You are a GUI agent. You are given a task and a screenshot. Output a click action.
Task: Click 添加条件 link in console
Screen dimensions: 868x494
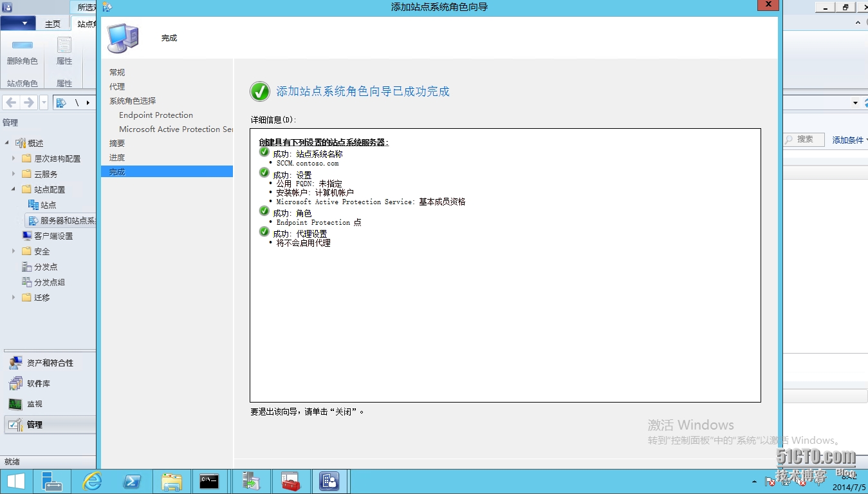click(848, 140)
